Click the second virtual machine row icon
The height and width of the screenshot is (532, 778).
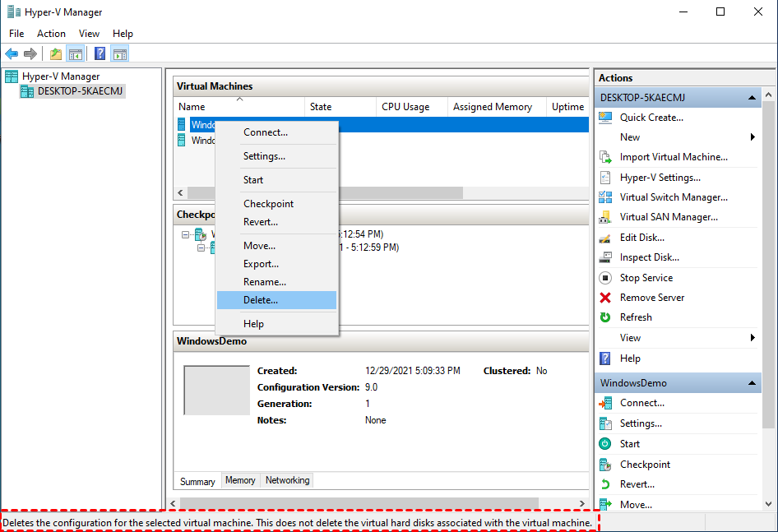click(x=182, y=141)
